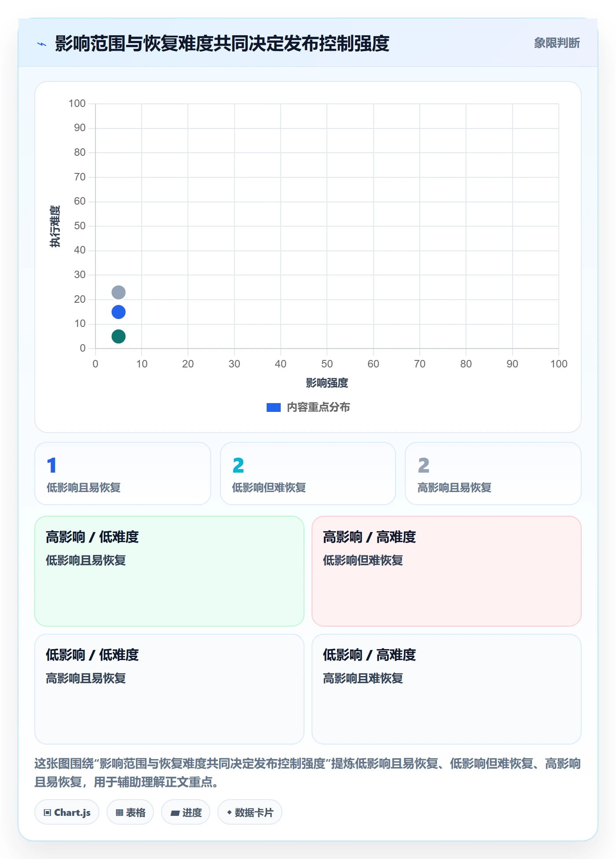Image resolution: width=616 pixels, height=859 pixels.
Task: Select the 高影响 / 低难度 quadrant heading
Action: click(92, 537)
